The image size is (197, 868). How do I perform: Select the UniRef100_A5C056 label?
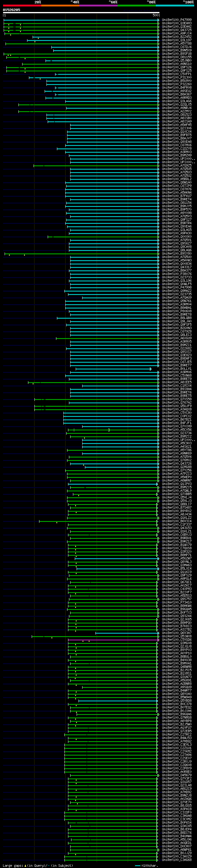click(176, 430)
